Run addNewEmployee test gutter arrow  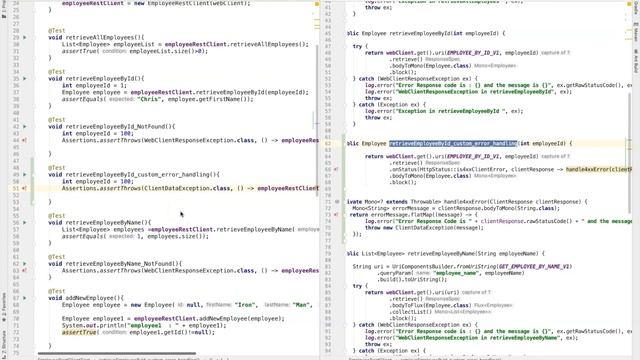tap(24, 298)
